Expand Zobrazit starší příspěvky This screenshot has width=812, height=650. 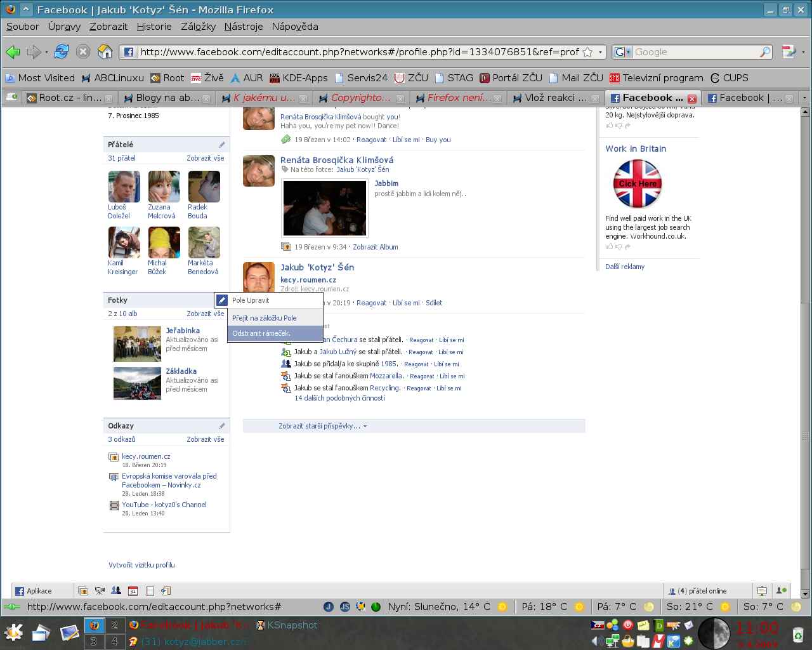click(x=323, y=426)
